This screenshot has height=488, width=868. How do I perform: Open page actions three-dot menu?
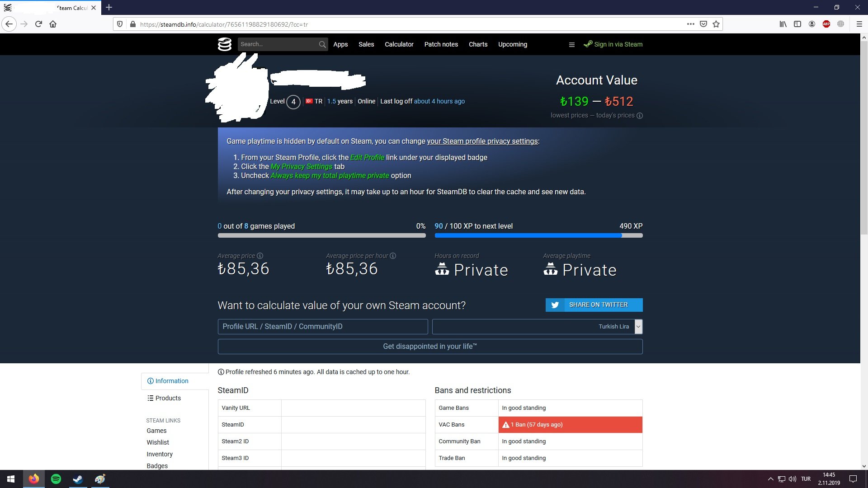click(690, 24)
